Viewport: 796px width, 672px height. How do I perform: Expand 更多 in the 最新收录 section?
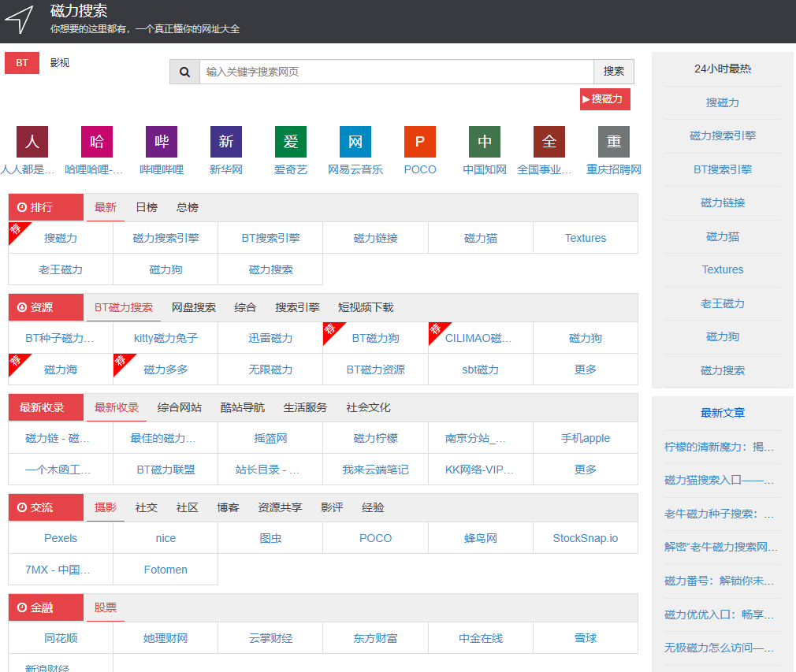(586, 470)
